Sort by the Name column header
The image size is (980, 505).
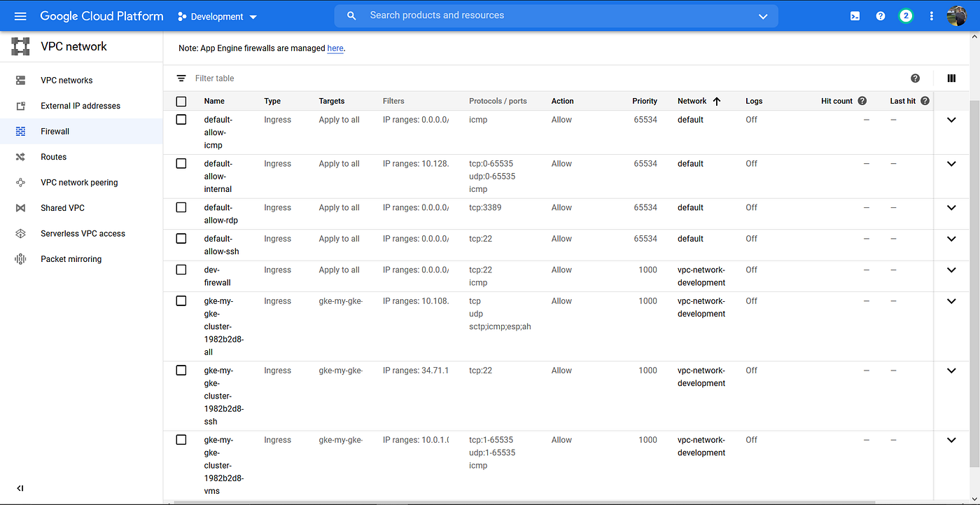click(x=214, y=101)
